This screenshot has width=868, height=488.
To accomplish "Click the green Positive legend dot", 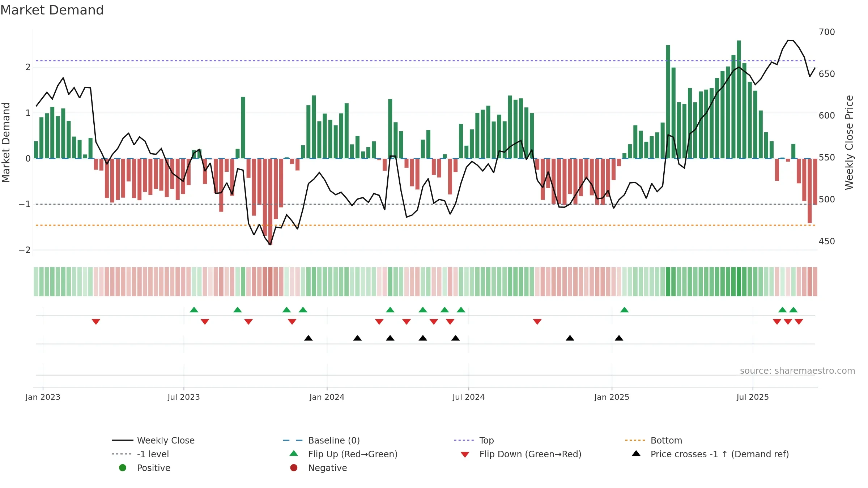I will pos(123,468).
